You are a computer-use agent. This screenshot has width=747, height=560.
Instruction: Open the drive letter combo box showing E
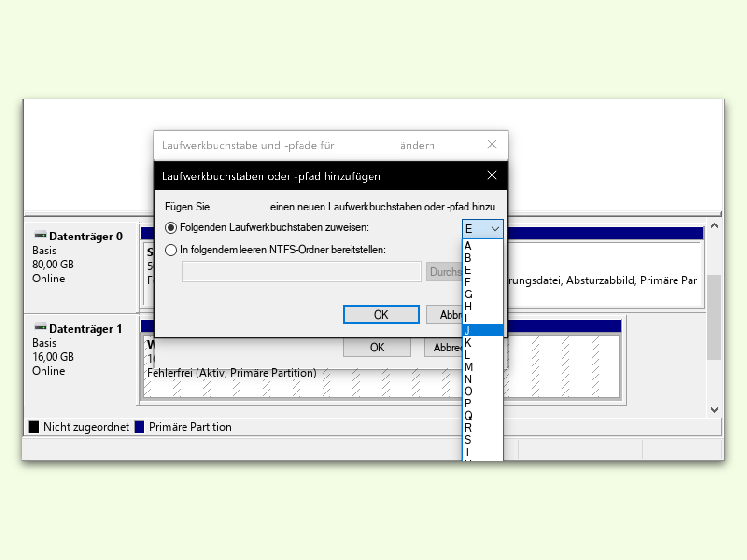(x=483, y=229)
